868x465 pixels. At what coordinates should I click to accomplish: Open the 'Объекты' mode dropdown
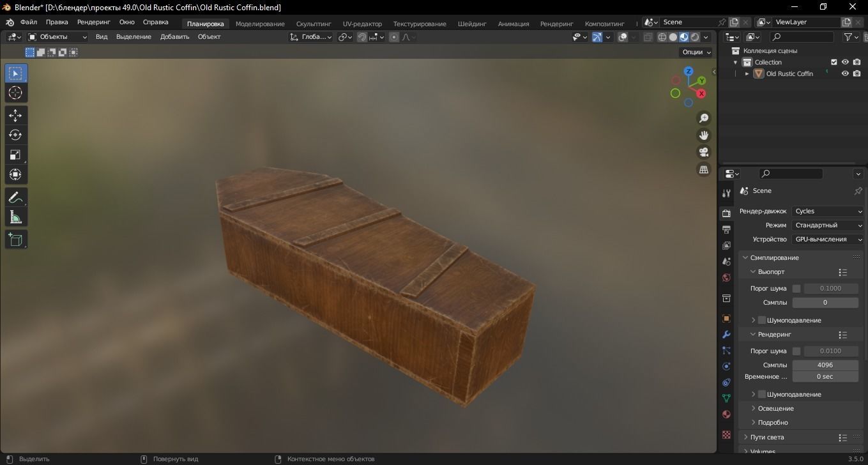click(57, 37)
